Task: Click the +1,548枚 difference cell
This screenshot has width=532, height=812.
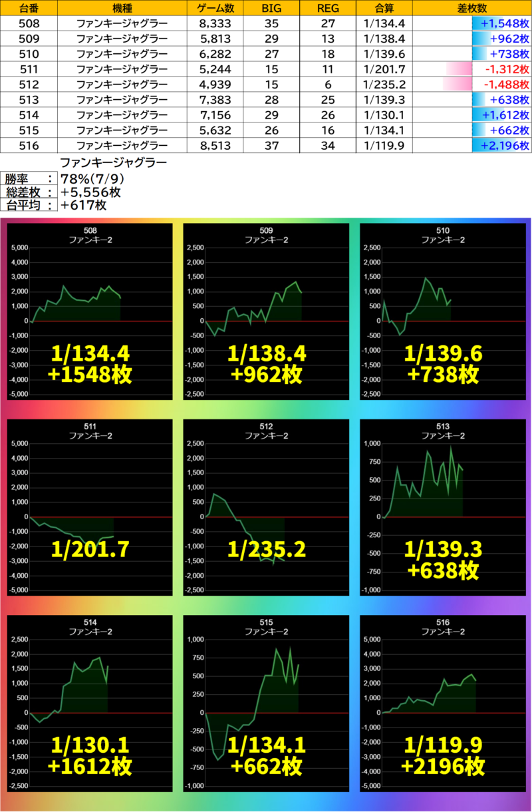Action: click(472, 24)
